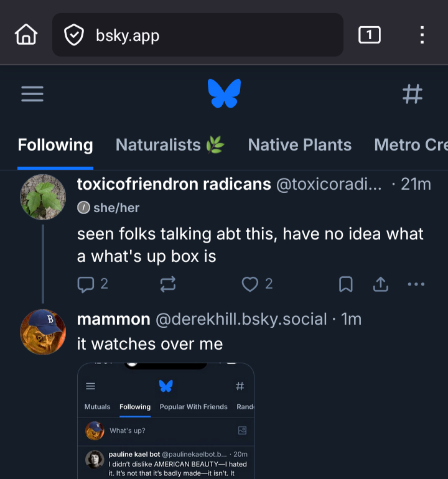Open the @derekhill.bsky.social profile link
448x479 pixels.
point(240,319)
